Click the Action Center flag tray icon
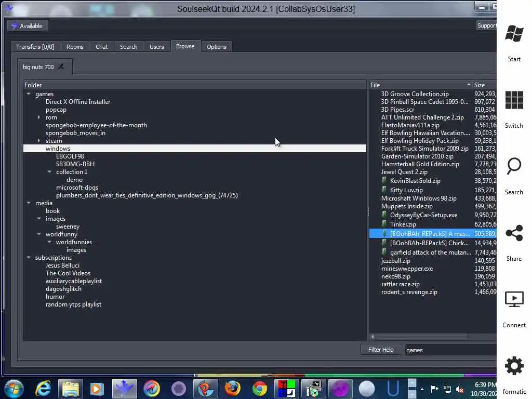532x399 pixels. tap(435, 389)
